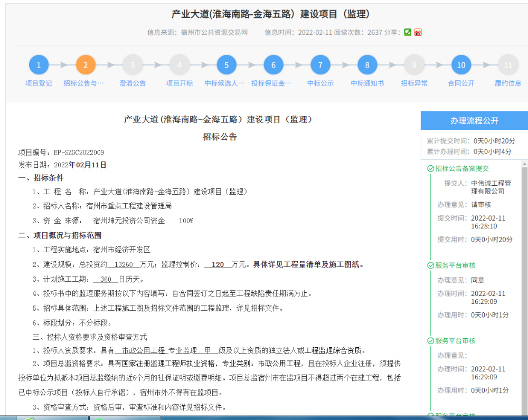Click the 办理意见 同意 entry
The height and width of the screenshot is (420, 528).
pyautogui.click(x=461, y=280)
